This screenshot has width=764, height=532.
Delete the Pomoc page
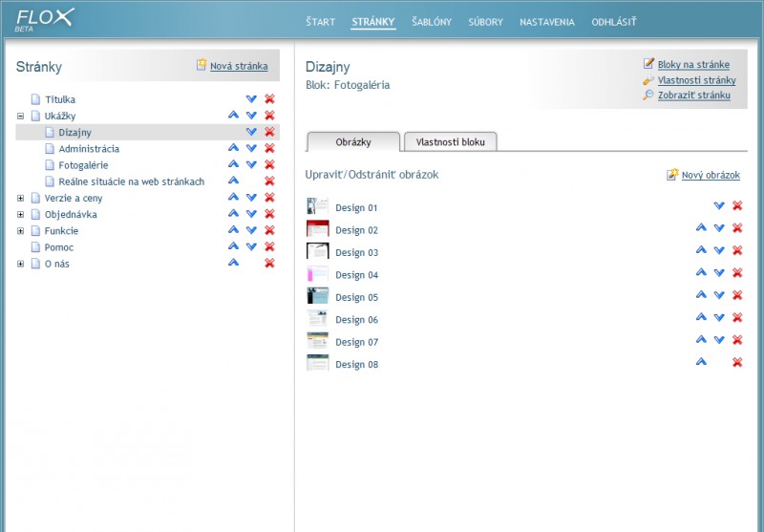click(269, 246)
